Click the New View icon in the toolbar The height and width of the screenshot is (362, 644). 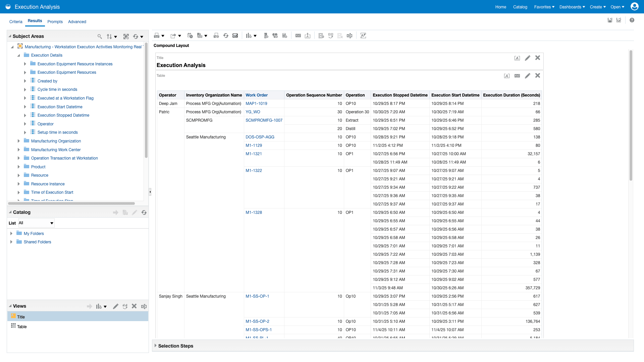click(249, 36)
